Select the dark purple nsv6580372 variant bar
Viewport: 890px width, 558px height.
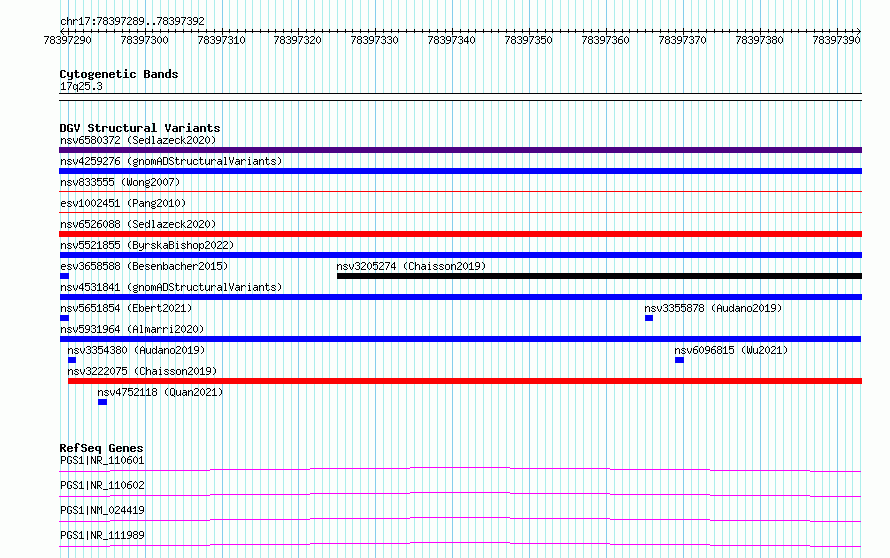(460, 150)
